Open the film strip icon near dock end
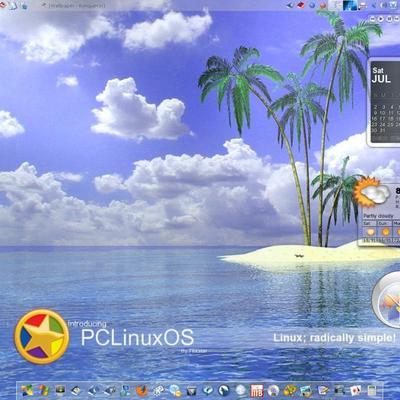Image resolution: width=400 pixels, height=400 pixels. point(339,389)
